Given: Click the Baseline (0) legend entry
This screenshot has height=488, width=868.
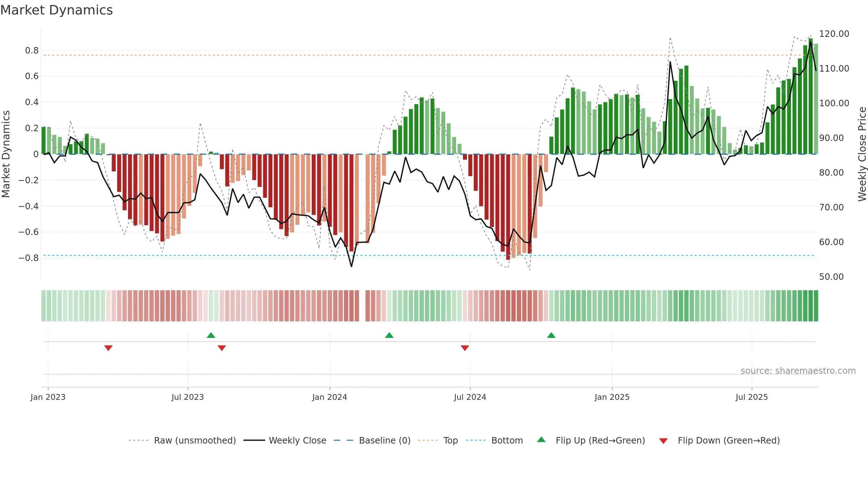Looking at the screenshot, I should pyautogui.click(x=372, y=440).
